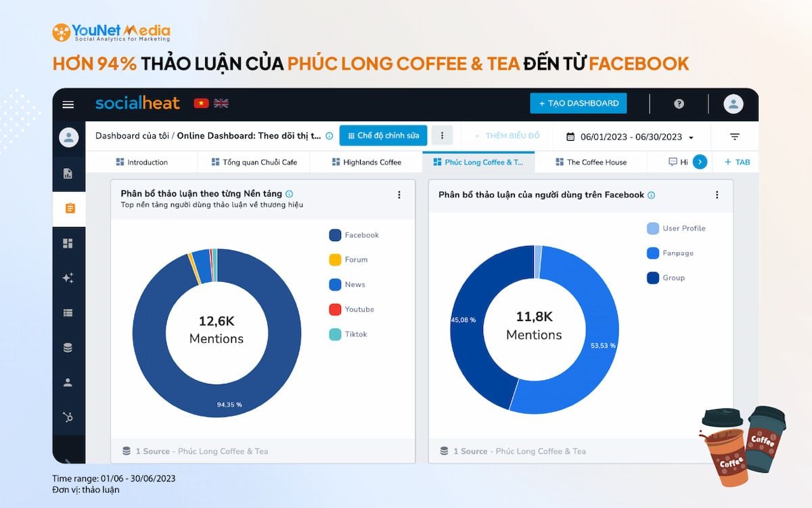This screenshot has width=812, height=508.
Task: Click the Chế độ chỉnh sửa button
Action: point(383,135)
